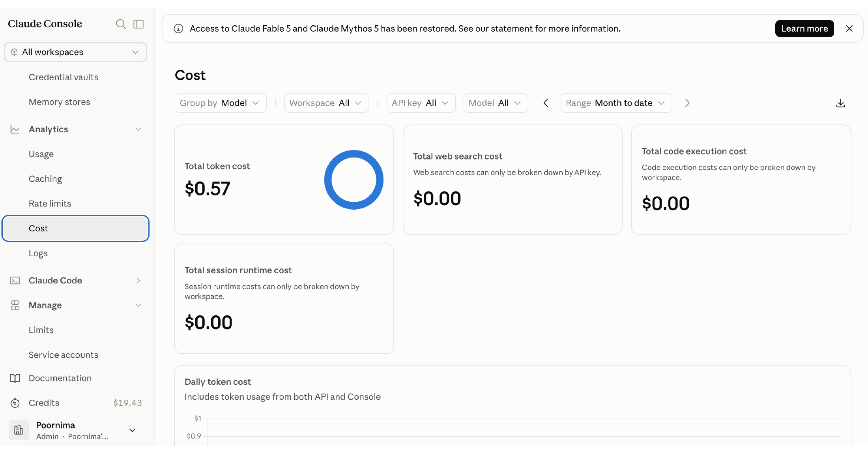Click the Total token cost label
Image resolution: width=868 pixels, height=454 pixels.
click(217, 166)
